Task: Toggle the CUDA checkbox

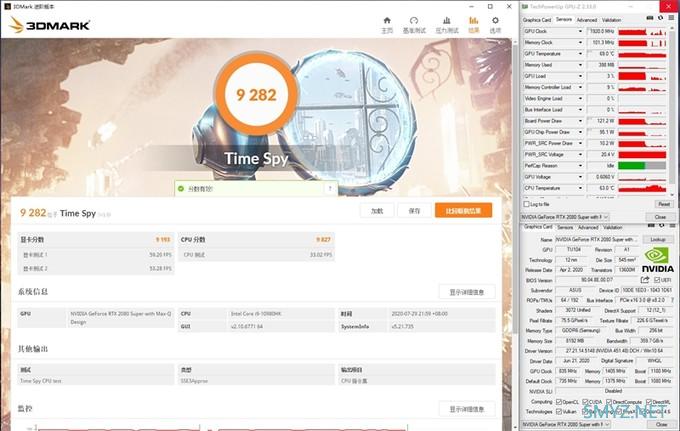Action: tap(585, 402)
